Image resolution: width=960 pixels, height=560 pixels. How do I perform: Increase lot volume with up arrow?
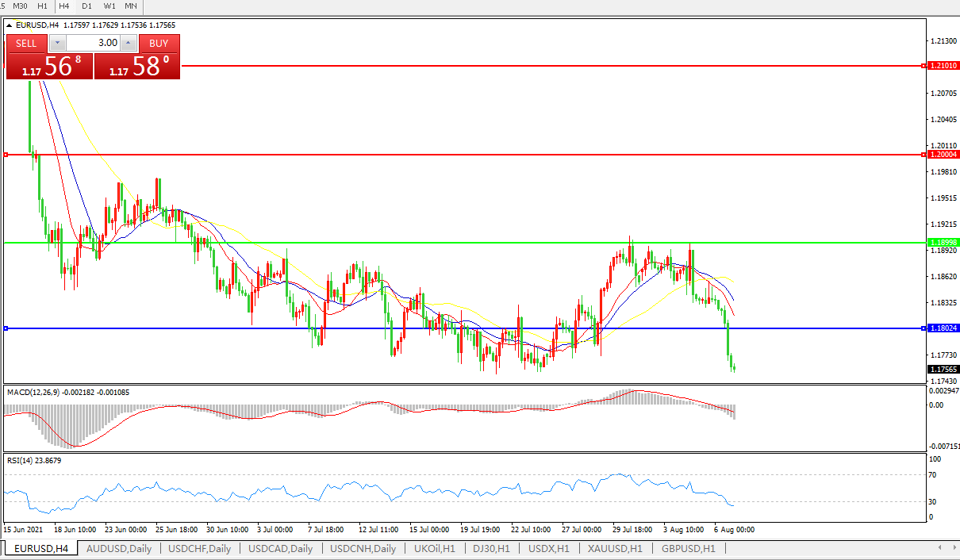coord(129,44)
